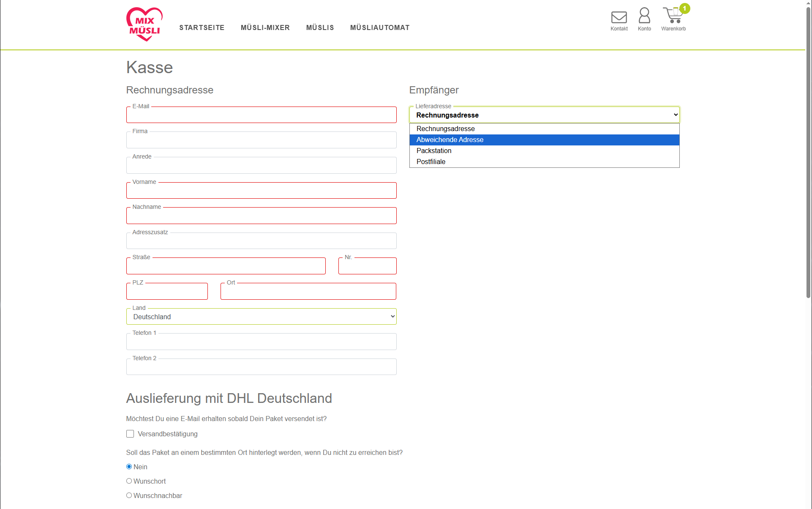Choose Postfiliale from the Lieferadresse list
Image resolution: width=812 pixels, height=509 pixels.
431,161
